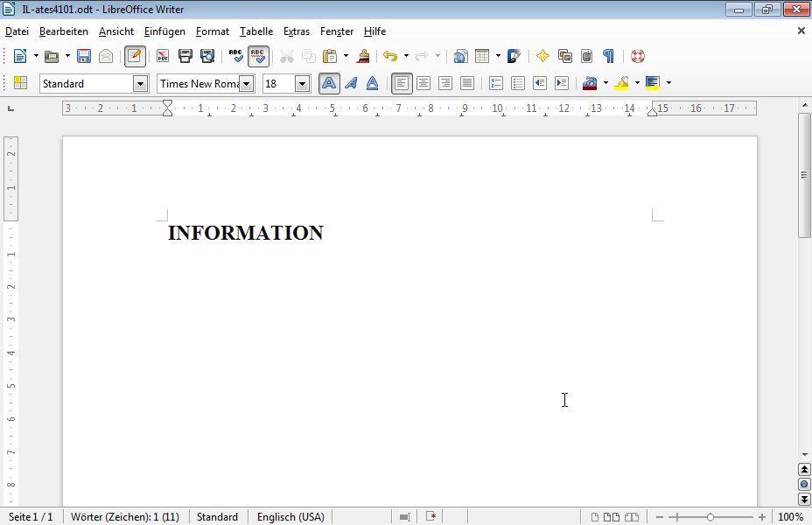
Task: Open the Bearbeiten menu
Action: (x=64, y=31)
